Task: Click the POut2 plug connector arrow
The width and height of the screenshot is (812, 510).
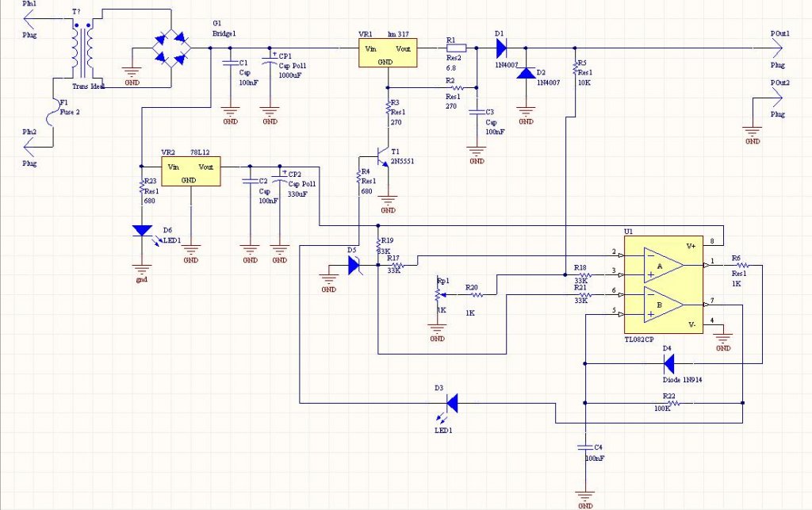Action: tap(777, 98)
